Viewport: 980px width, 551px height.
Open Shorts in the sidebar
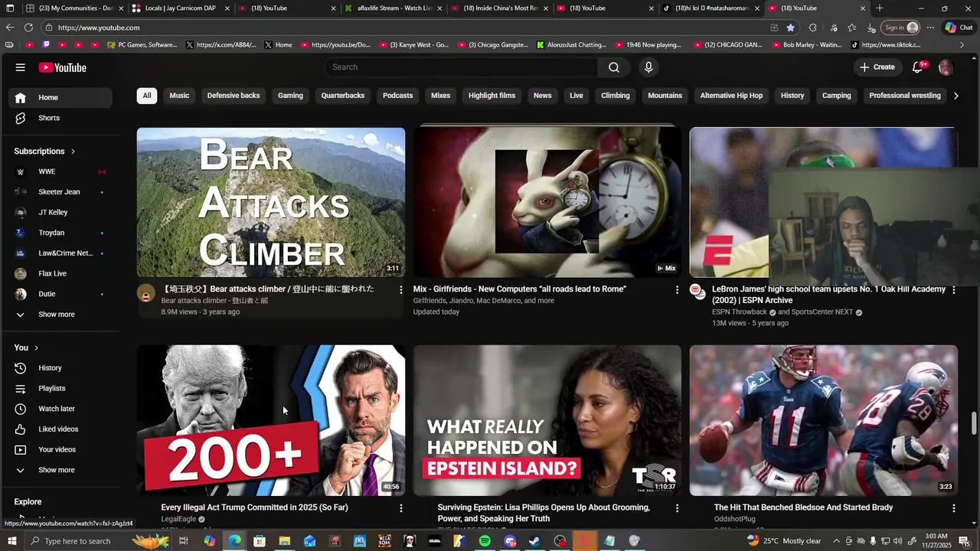pyautogui.click(x=60, y=118)
